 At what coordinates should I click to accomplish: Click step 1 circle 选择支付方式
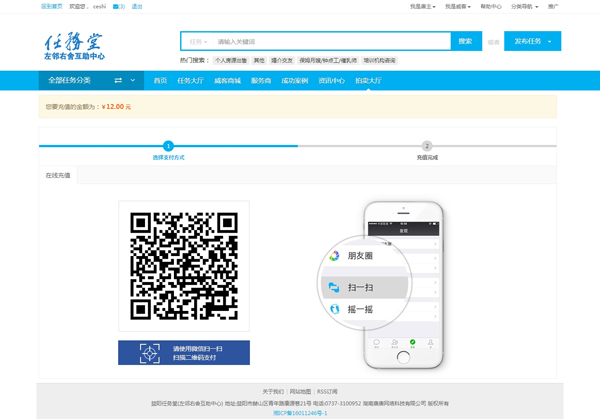click(168, 146)
